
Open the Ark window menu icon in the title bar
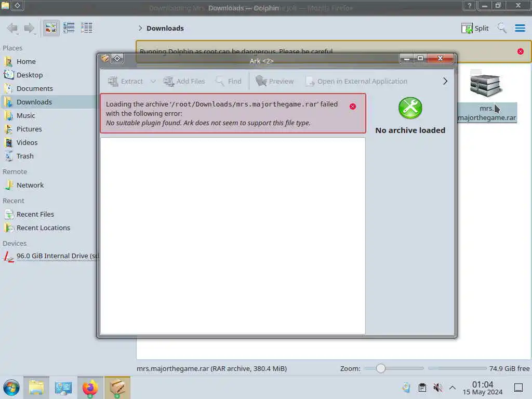coord(105,59)
